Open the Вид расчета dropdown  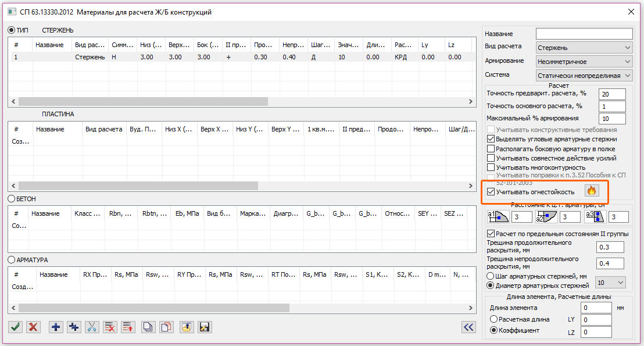584,47
